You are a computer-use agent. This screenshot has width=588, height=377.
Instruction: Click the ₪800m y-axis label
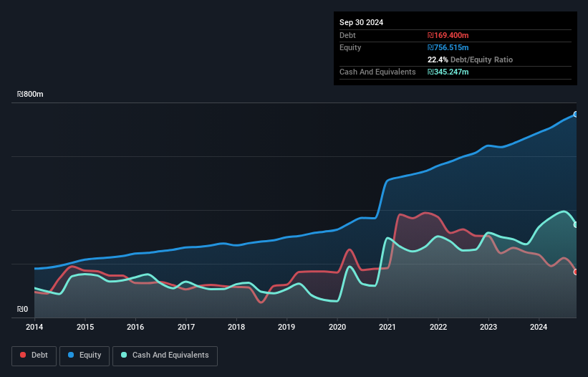coord(30,94)
